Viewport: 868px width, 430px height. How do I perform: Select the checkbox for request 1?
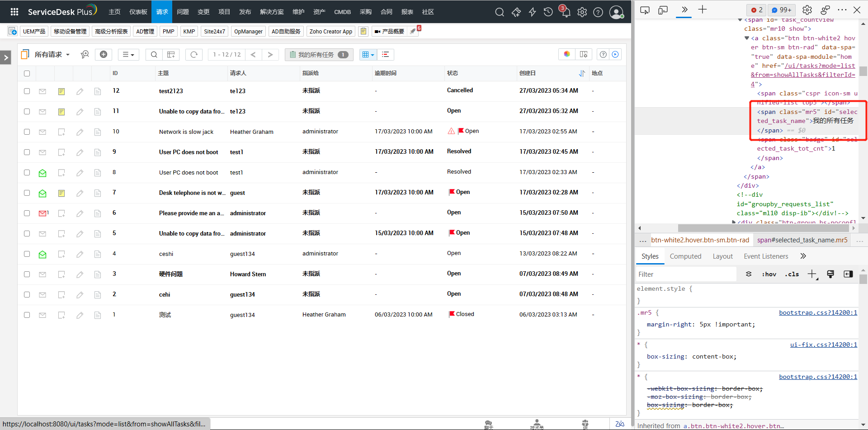click(x=27, y=315)
